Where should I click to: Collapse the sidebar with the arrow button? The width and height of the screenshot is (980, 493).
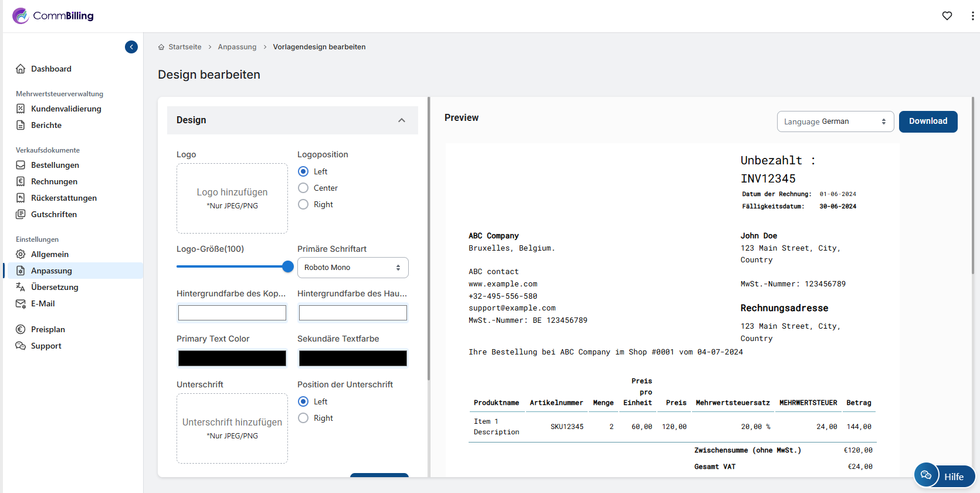click(131, 47)
